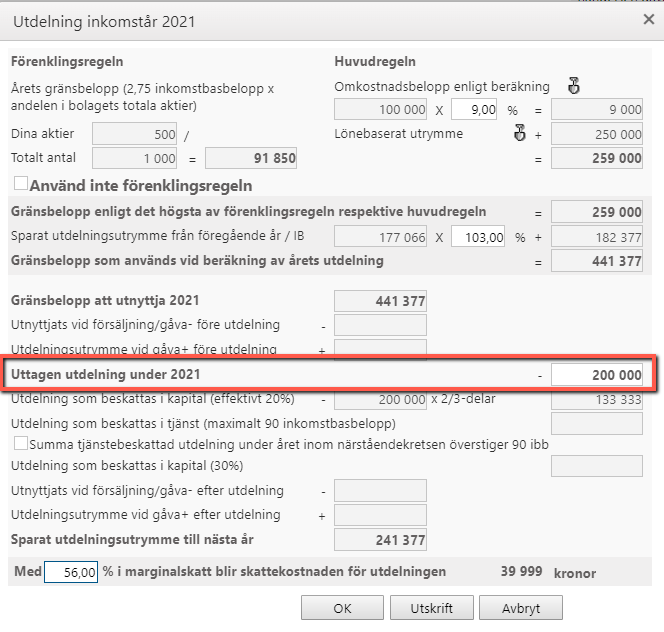Image resolution: width=664 pixels, height=632 pixels.
Task: Click the sparat utdelningsutrymme field 177 066
Action: (380, 237)
